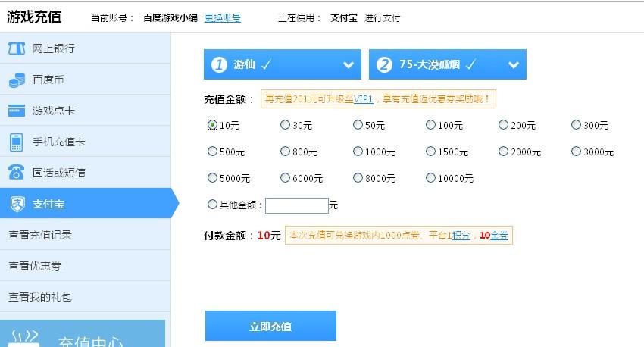Viewport: 644px width, 347px height.
Task: Open the 百度币 payment method
Action: (x=85, y=80)
